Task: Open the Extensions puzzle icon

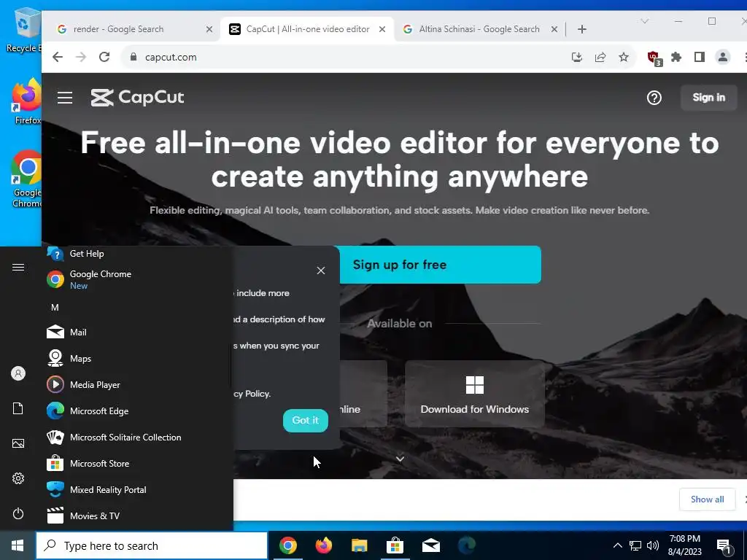Action: tap(676, 57)
